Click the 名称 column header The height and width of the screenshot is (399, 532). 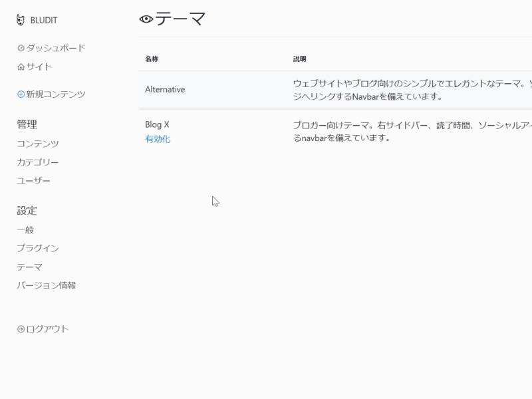(152, 59)
